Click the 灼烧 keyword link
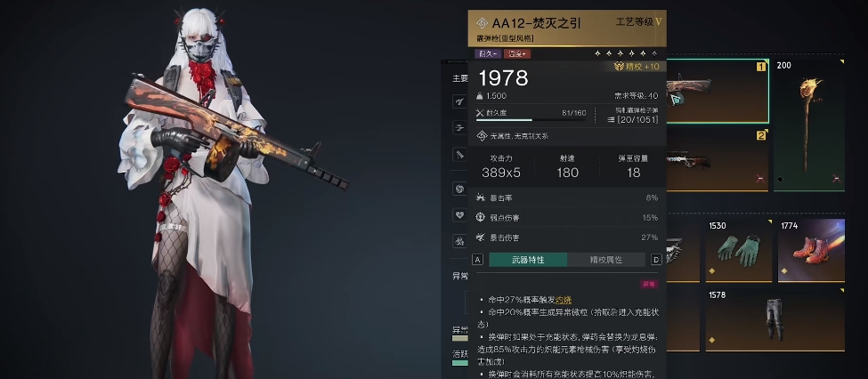The image size is (868, 379). [x=563, y=300]
